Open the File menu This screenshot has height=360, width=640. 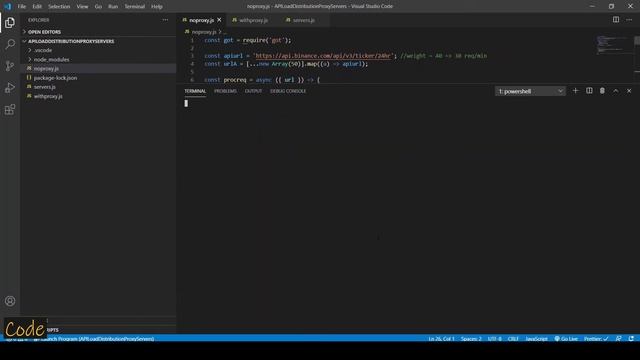coord(22,7)
